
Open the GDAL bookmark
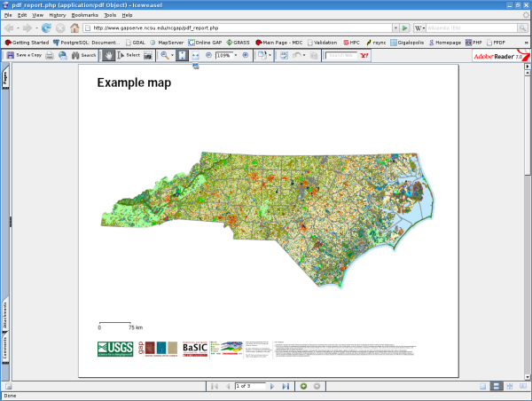(x=136, y=43)
